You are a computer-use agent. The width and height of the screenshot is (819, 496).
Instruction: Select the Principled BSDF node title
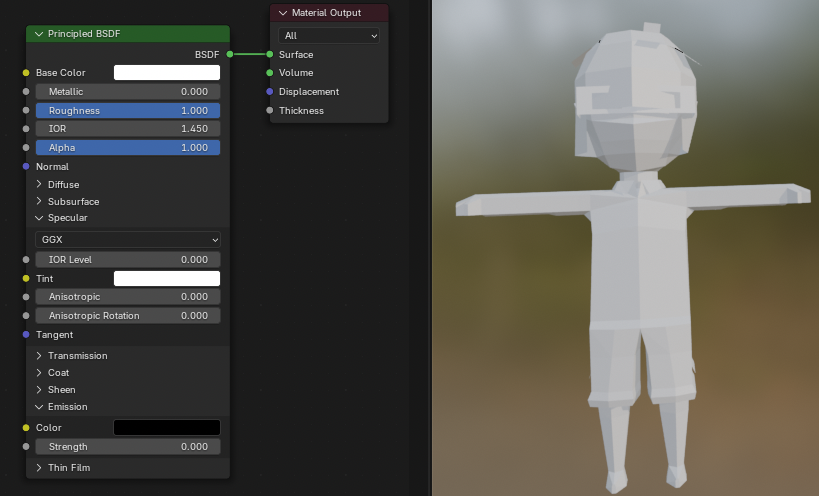click(84, 34)
